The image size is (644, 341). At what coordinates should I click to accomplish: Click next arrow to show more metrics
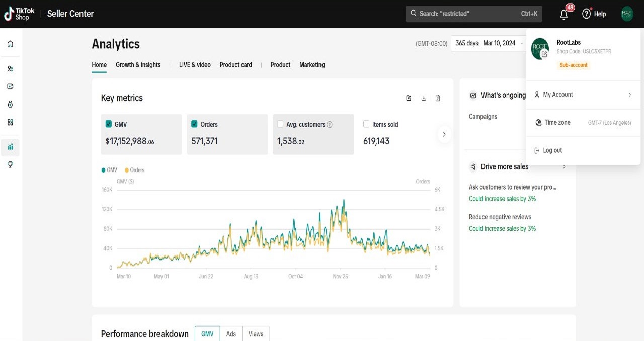(444, 134)
